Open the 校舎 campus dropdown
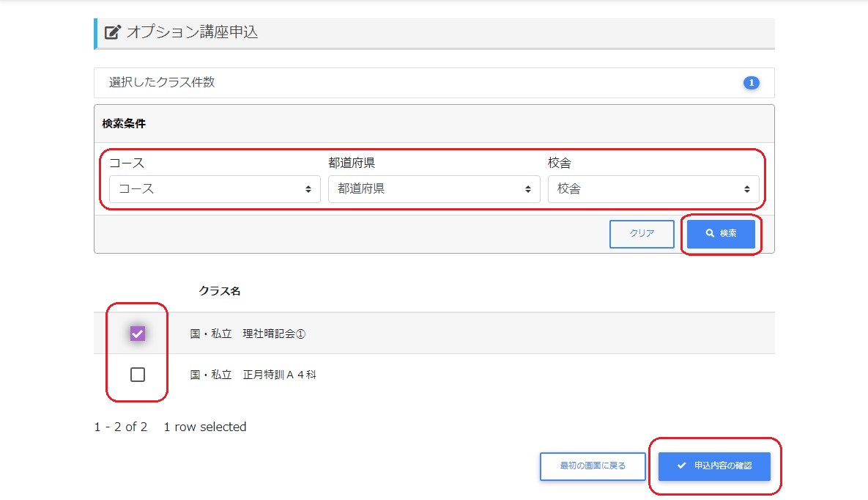Image resolution: width=868 pixels, height=500 pixels. click(x=653, y=189)
